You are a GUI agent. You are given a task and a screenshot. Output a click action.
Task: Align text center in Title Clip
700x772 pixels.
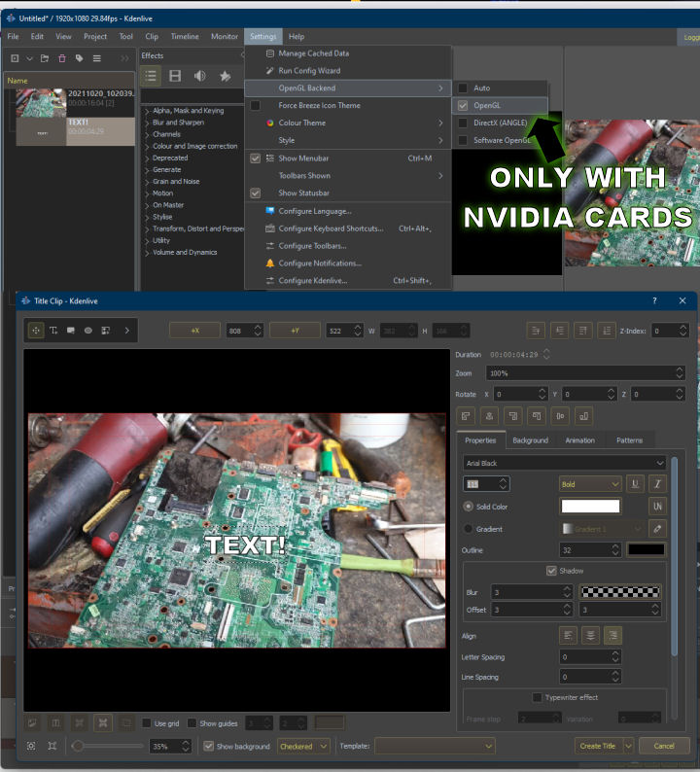tap(590, 636)
